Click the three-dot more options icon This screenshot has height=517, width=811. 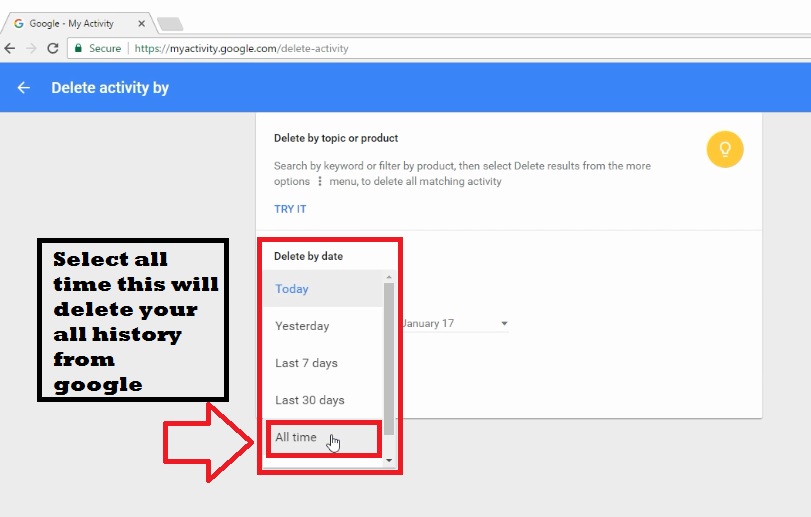(320, 181)
